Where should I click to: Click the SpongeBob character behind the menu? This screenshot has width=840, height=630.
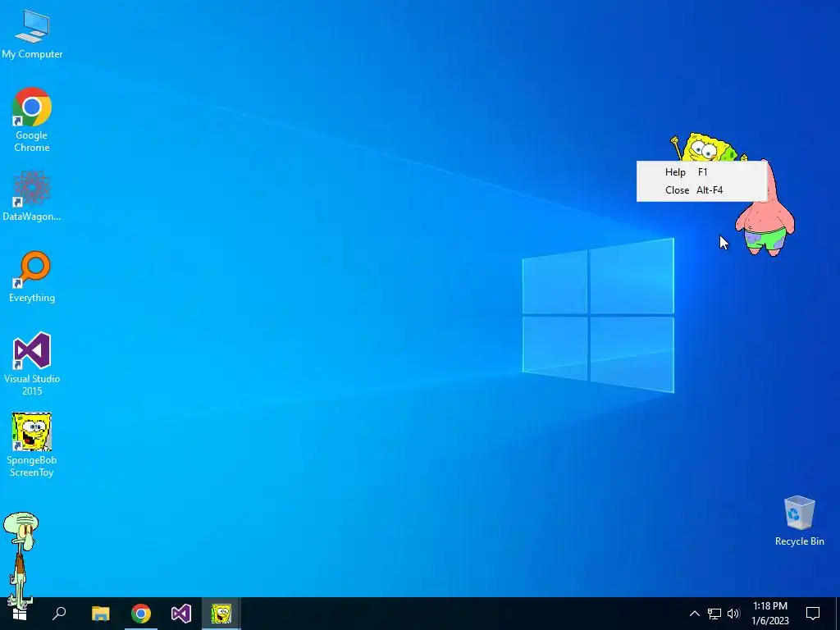(x=708, y=148)
